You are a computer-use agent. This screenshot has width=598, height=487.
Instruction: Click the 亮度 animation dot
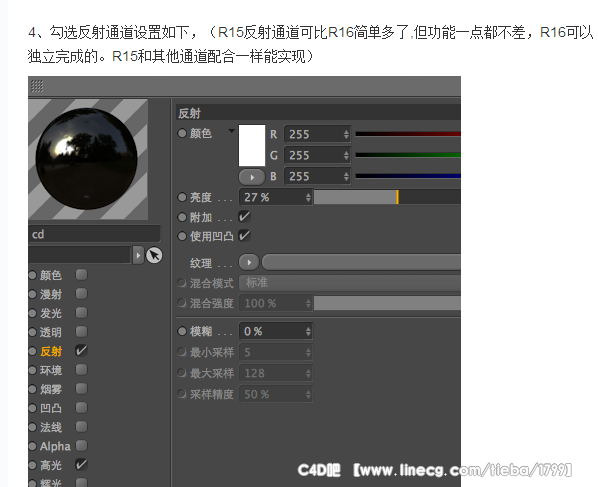182,197
